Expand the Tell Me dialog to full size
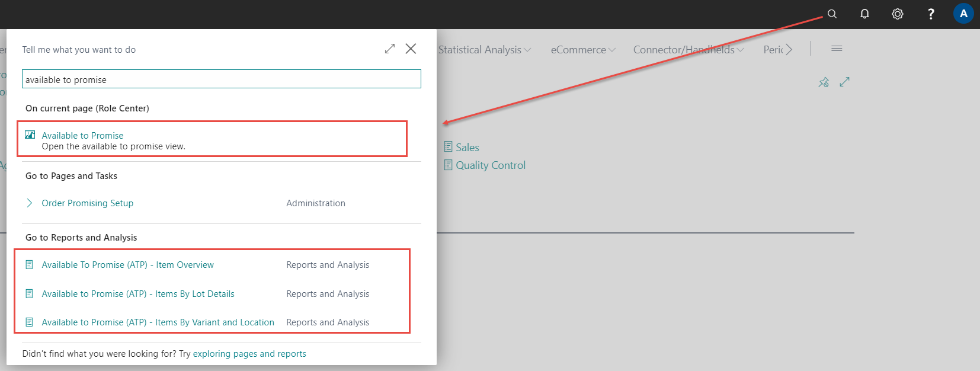Viewport: 980px width, 371px height. 389,49
